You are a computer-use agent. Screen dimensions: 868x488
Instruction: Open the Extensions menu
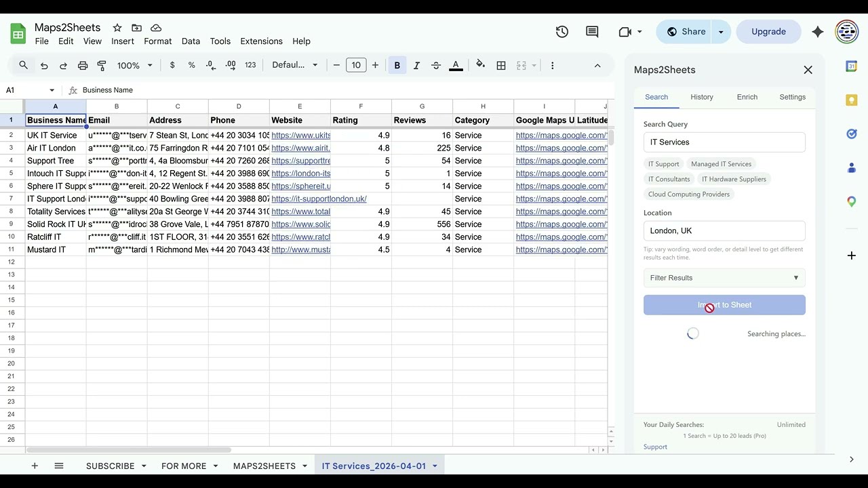(x=261, y=41)
